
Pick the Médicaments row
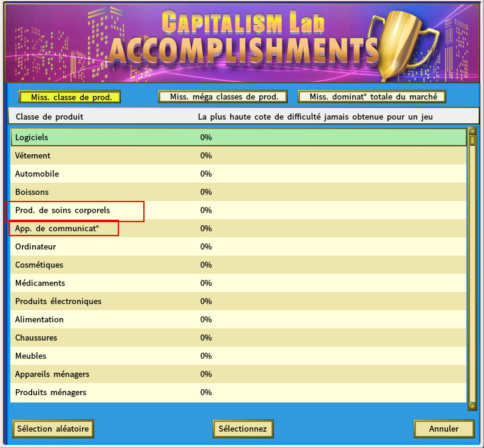pyautogui.click(x=238, y=283)
